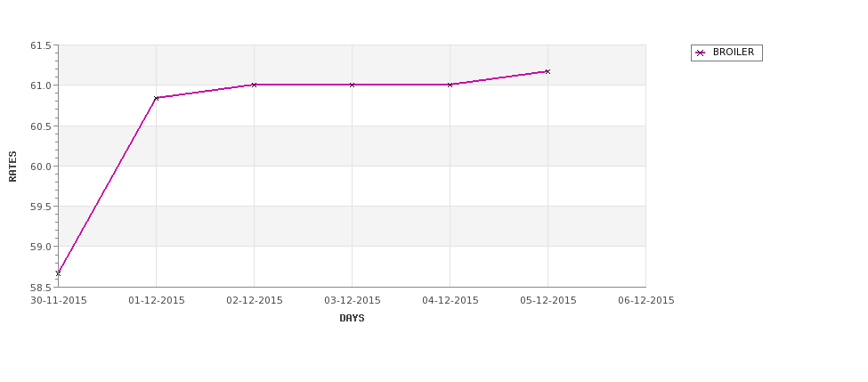
Task: Click the 30-11-2015 x-axis label
Action: coord(58,301)
